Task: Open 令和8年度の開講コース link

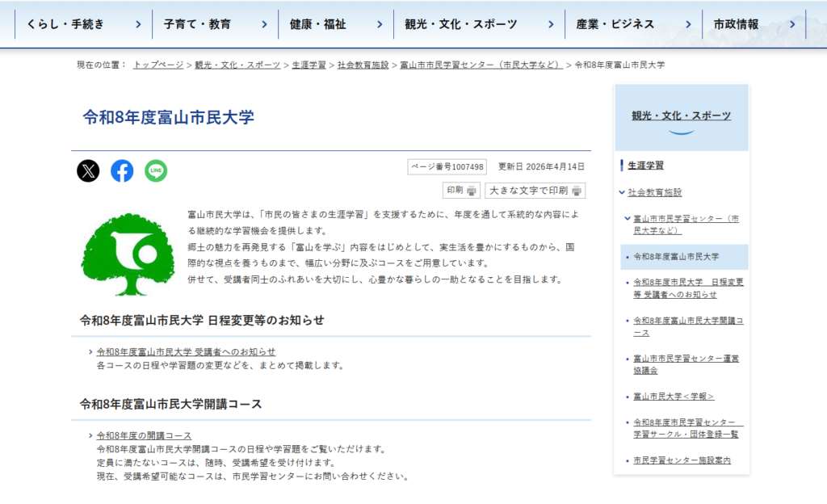Action: [x=144, y=436]
